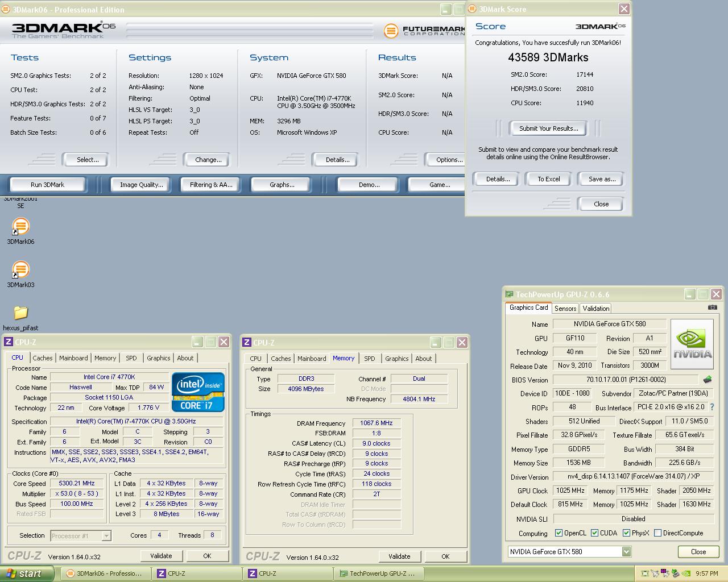728x582 pixels.
Task: Open the hexus_pifast desktop folder
Action: [20, 313]
